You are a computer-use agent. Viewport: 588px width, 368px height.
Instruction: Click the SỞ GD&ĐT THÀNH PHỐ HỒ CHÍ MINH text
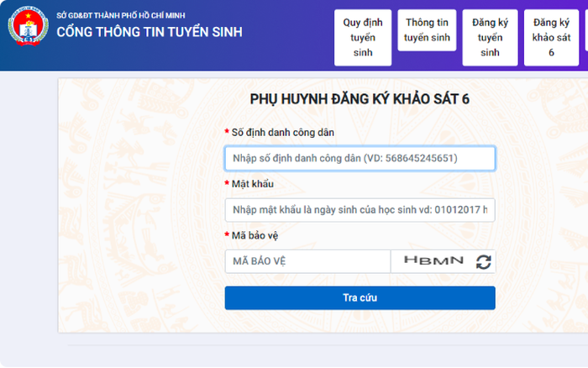121,15
